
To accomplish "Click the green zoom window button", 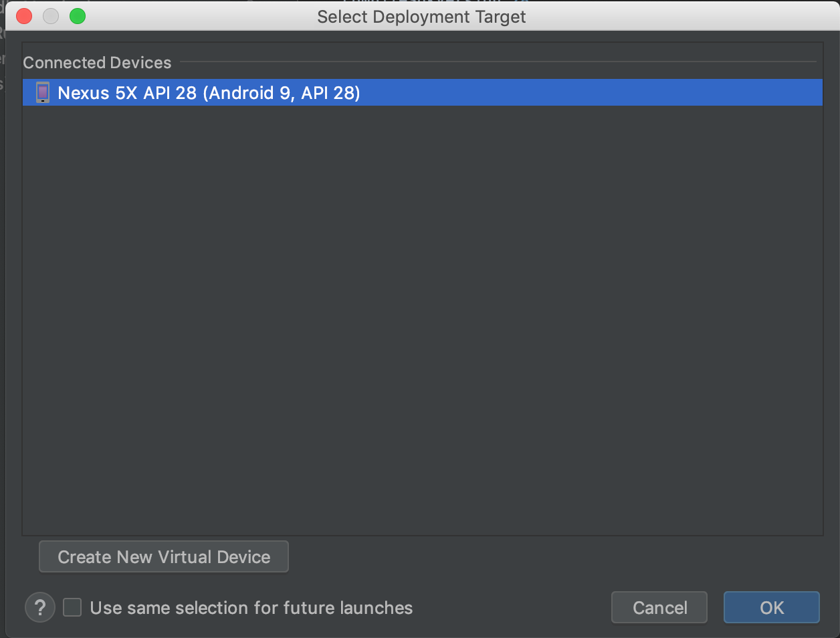I will point(78,16).
